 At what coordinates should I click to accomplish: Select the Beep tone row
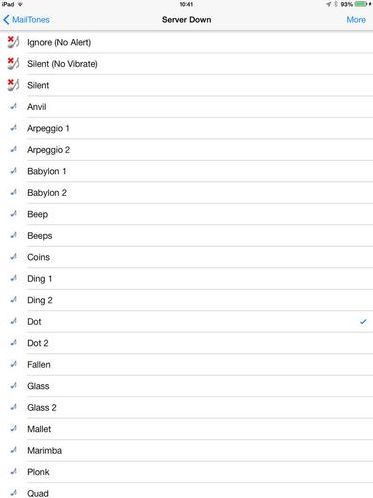click(186, 214)
